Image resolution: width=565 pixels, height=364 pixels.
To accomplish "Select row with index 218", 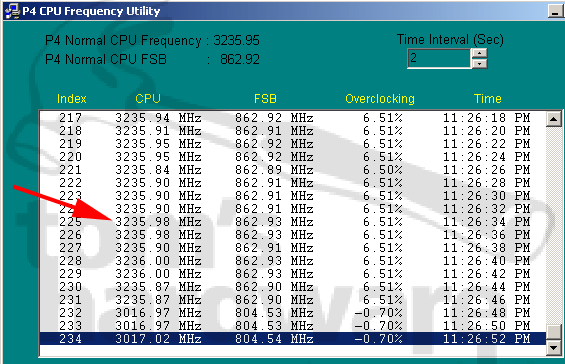I will (x=293, y=131).
